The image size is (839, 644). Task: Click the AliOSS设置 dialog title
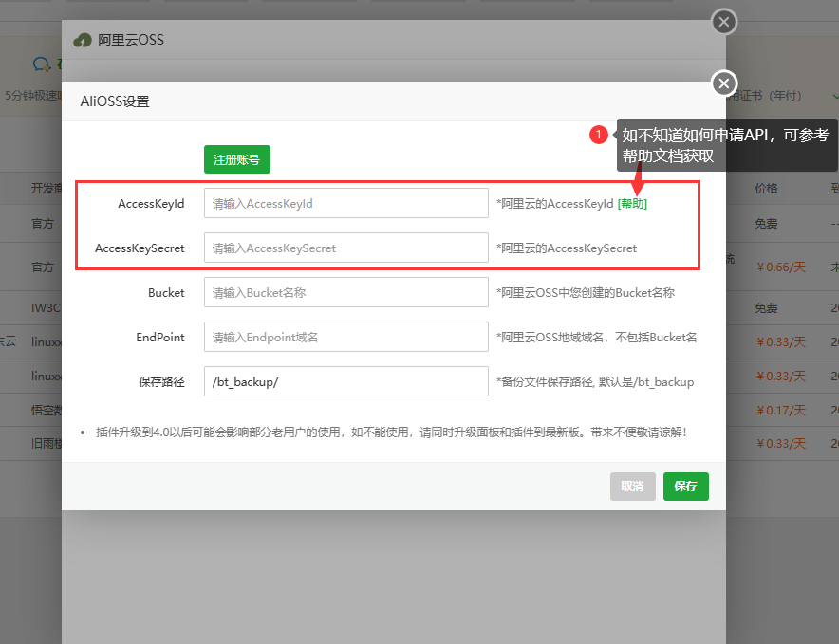coord(115,101)
